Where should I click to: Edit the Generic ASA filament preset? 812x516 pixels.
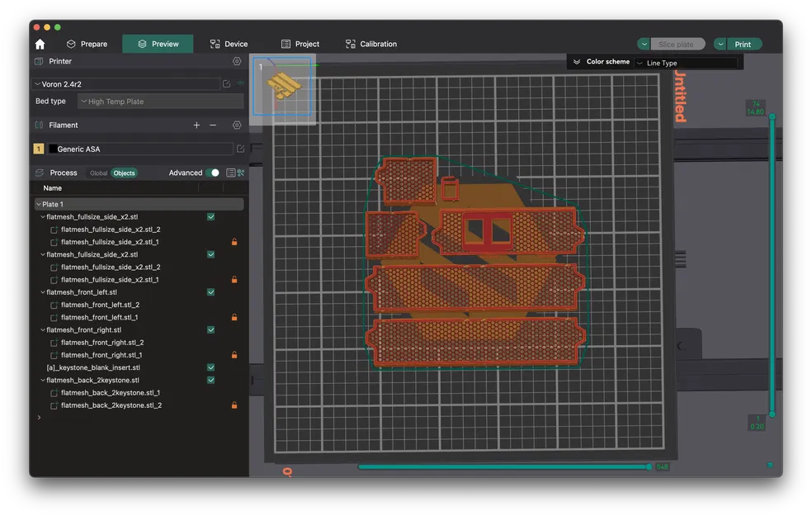[x=240, y=149]
